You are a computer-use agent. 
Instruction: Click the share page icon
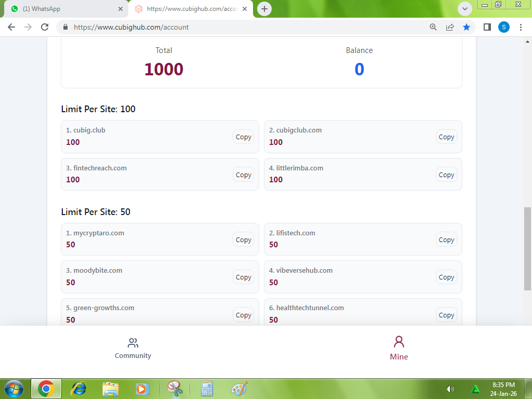(450, 27)
